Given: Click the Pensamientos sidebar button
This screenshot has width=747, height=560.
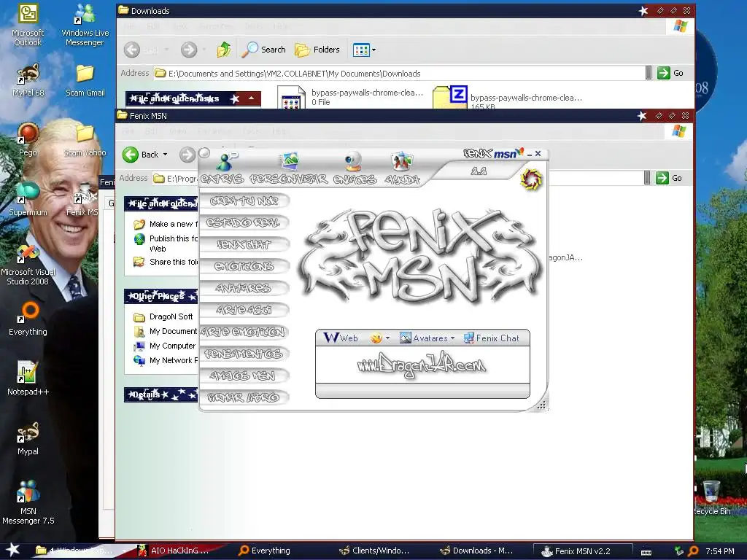Looking at the screenshot, I should tap(244, 354).
